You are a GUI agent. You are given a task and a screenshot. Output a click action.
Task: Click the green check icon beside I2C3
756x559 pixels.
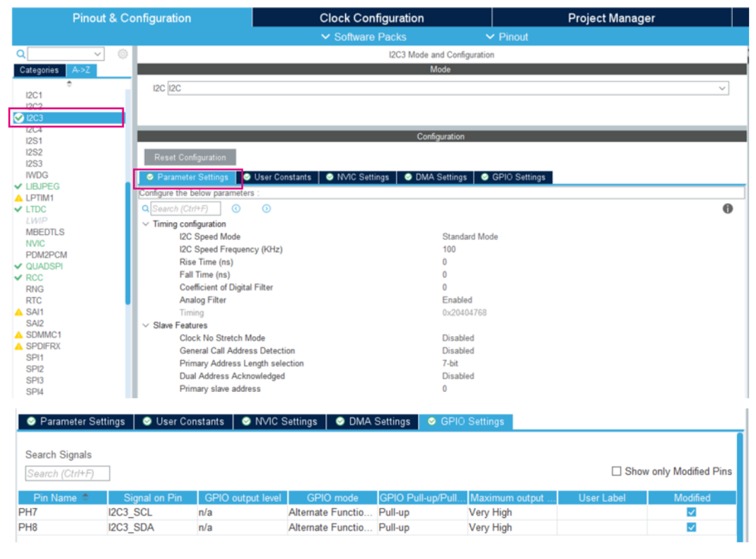pyautogui.click(x=19, y=117)
